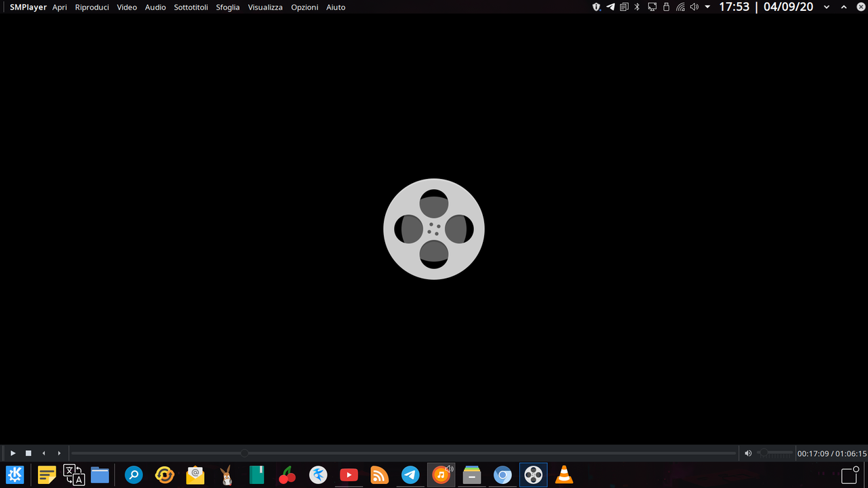Open the Sottotitoli menu

[191, 7]
